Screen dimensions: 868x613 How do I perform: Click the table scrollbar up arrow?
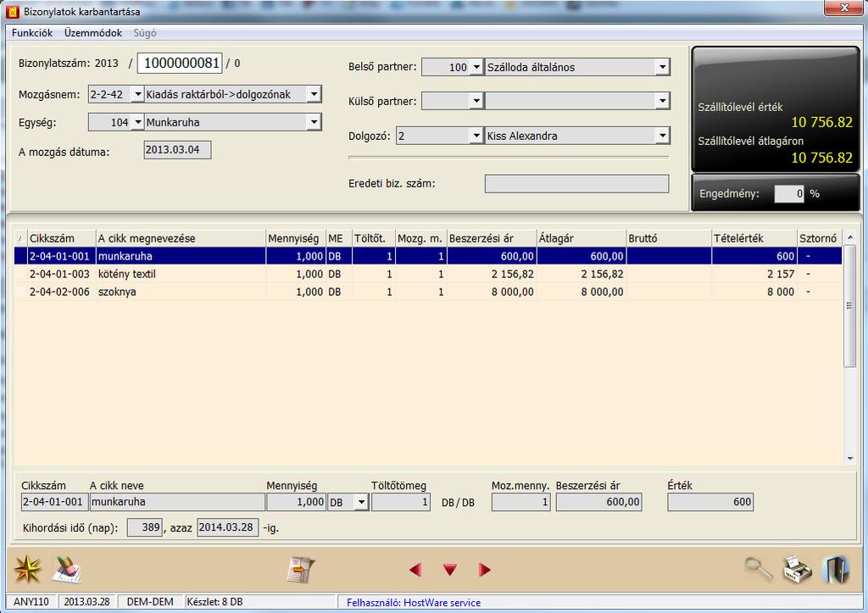[849, 237]
